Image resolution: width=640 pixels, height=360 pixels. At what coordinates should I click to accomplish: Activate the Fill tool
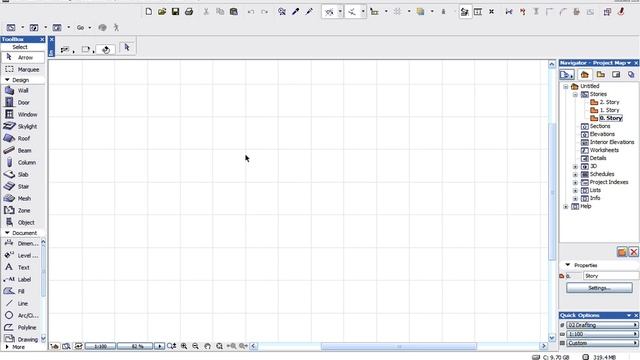20,291
